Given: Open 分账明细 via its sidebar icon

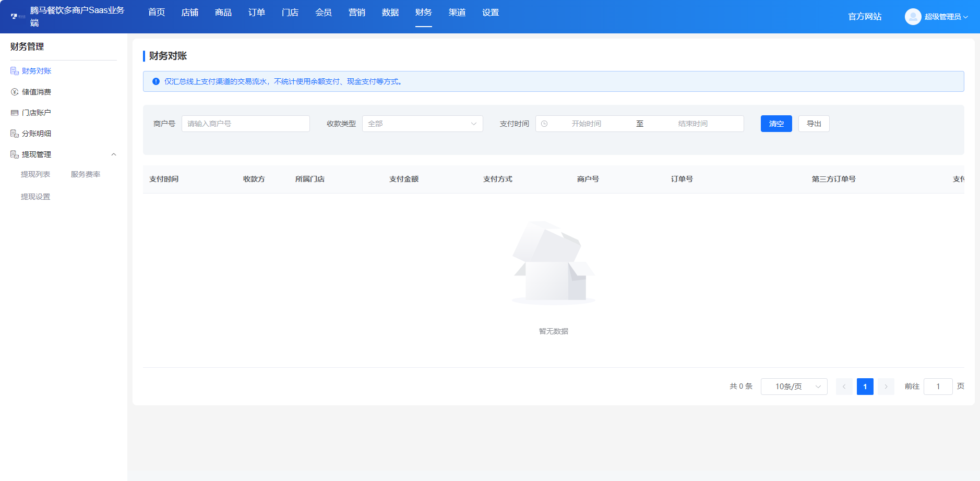Looking at the screenshot, I should click(x=14, y=133).
